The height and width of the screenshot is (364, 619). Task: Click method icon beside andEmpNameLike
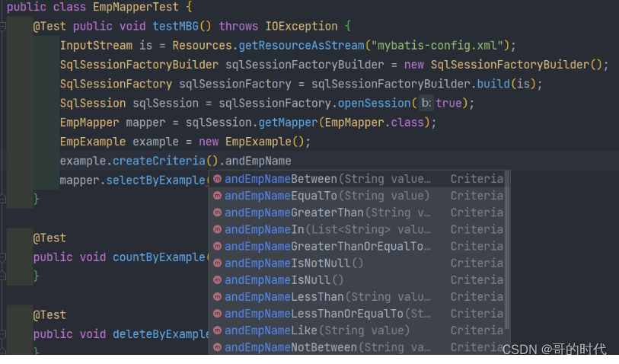coord(217,330)
